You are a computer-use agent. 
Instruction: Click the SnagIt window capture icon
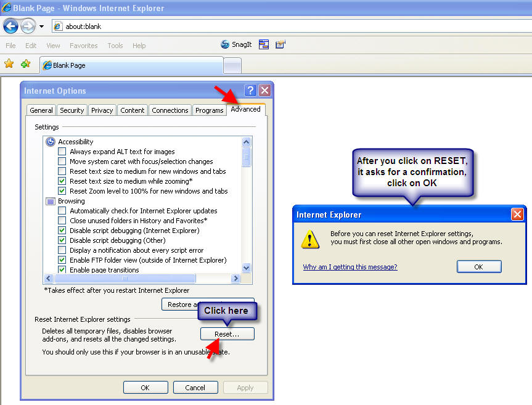(264, 44)
